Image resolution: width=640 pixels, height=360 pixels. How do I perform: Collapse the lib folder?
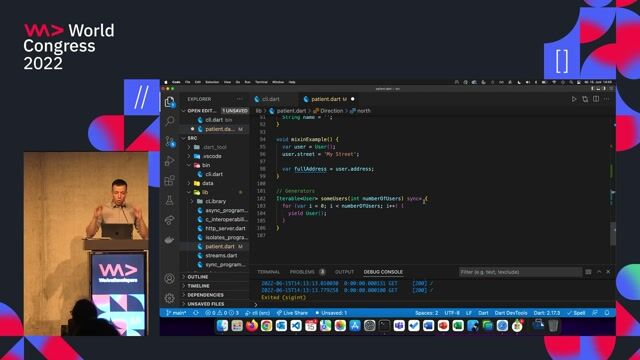[205, 192]
